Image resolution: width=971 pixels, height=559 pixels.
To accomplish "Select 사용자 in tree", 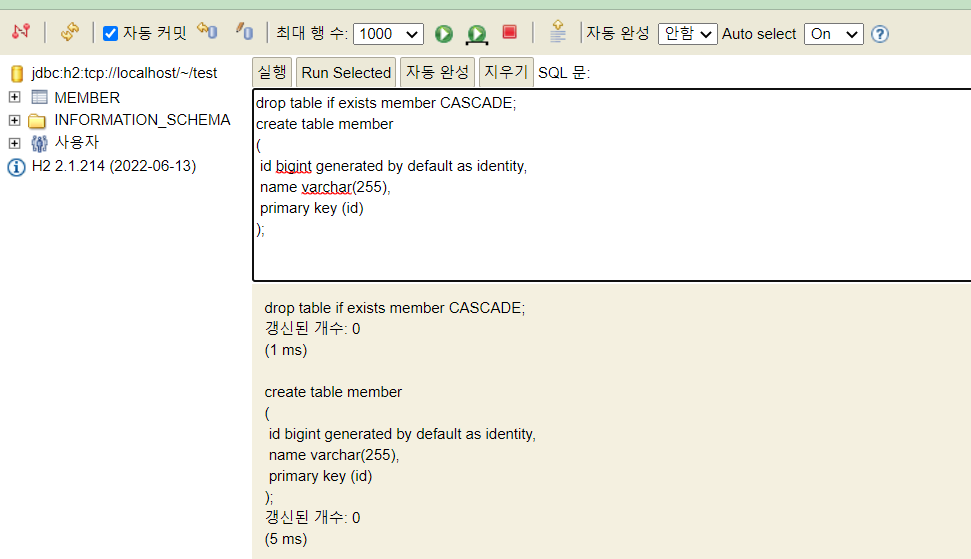I will [77, 142].
